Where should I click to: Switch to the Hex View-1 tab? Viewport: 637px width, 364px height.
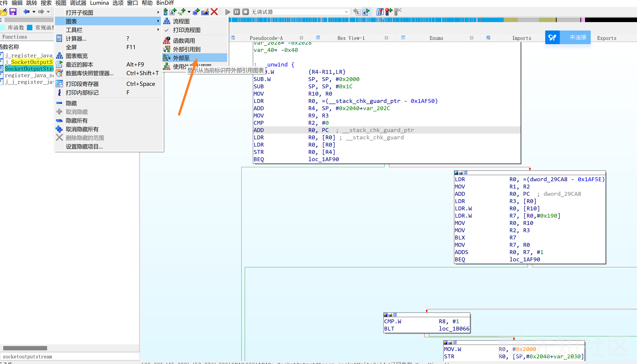[351, 38]
